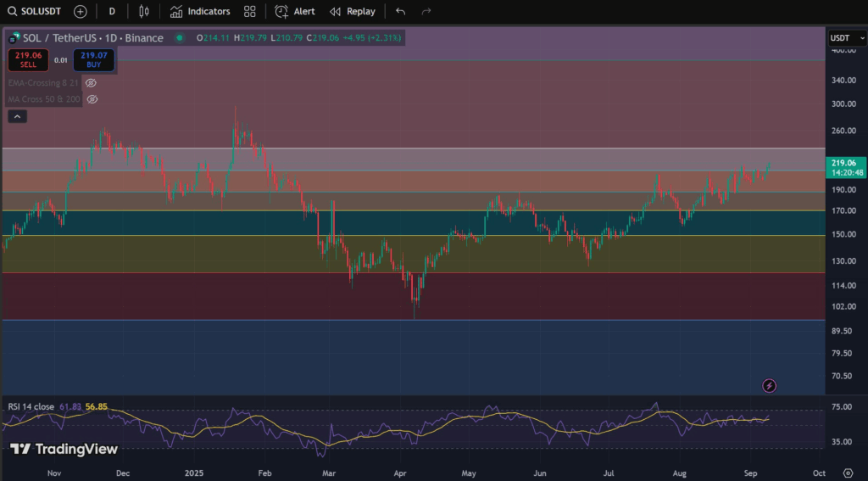Click the Sep label on time axis
The width and height of the screenshot is (868, 481).
750,473
